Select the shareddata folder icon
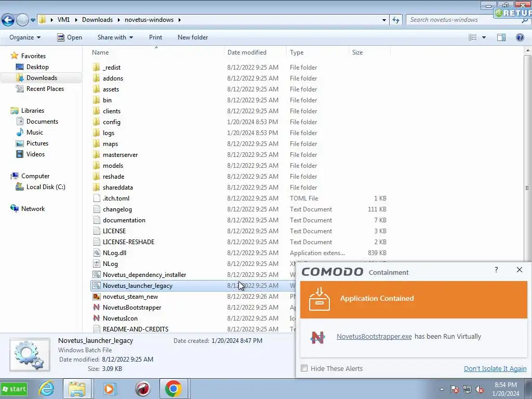The width and height of the screenshot is (532, 399). point(97,187)
